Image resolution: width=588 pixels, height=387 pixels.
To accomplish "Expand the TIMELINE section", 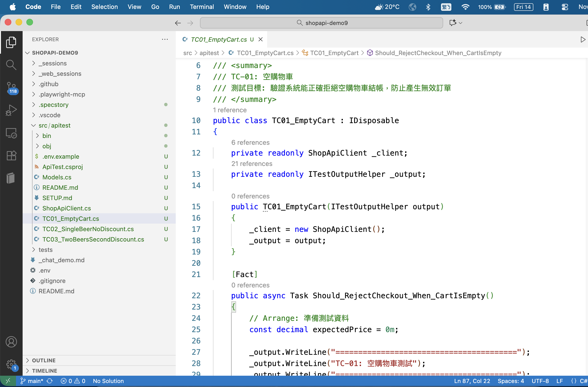I will tap(45, 371).
